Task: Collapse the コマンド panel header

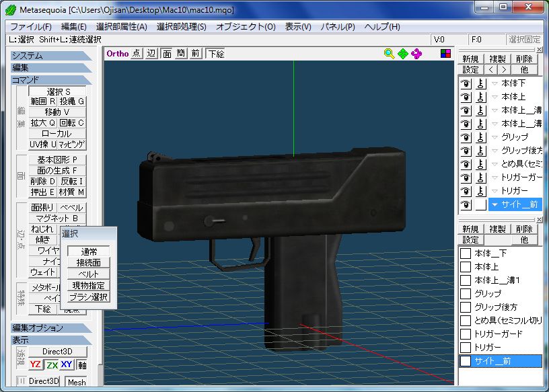Action: pos(50,80)
